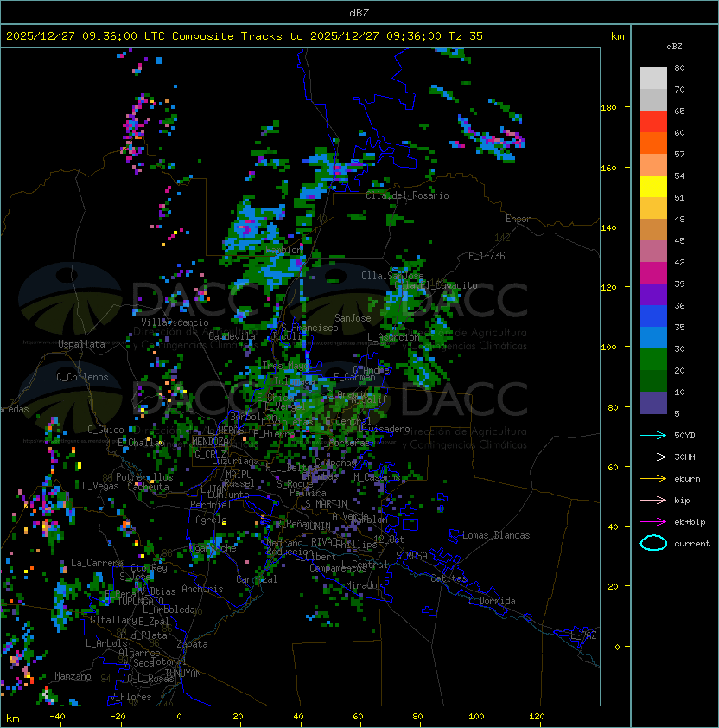Click the 'Perdriel' label on map
This screenshot has height=728, width=719.
pyautogui.click(x=211, y=505)
